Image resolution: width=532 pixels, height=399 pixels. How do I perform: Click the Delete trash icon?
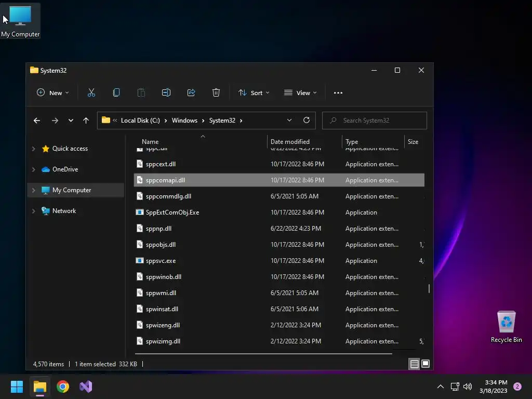pyautogui.click(x=216, y=92)
